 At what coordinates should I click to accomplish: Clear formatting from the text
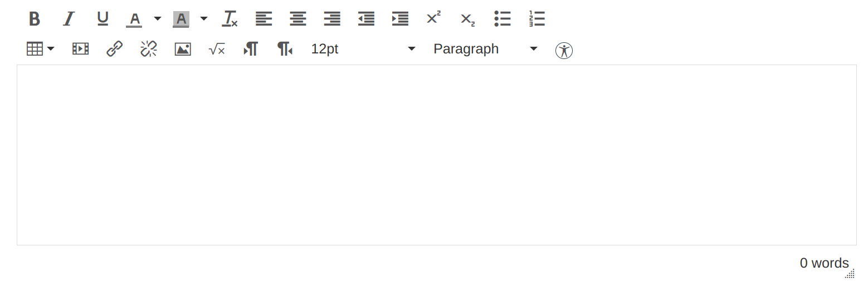tap(230, 19)
